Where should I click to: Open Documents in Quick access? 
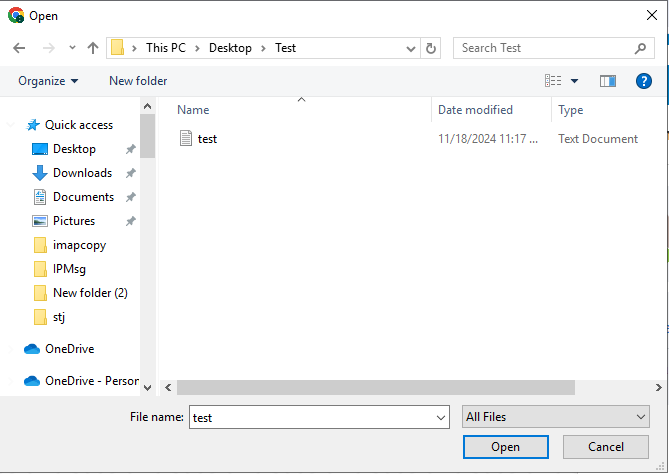[x=83, y=197]
